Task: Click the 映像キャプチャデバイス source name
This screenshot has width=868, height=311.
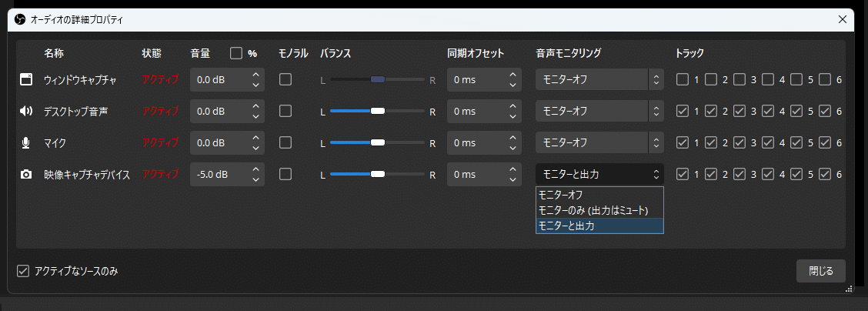Action: pyautogui.click(x=87, y=174)
